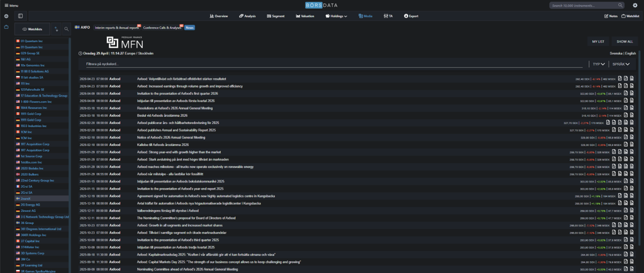Open the briefcase icon in left rail
644x273 pixels.
(6, 27)
